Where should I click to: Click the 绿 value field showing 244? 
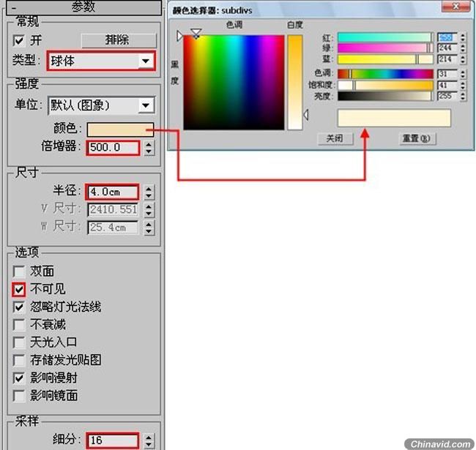(447, 48)
